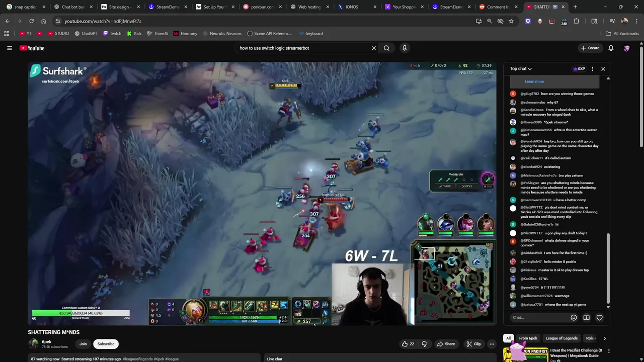644x362 pixels.
Task: Open the media control music icon
Action: (612, 21)
